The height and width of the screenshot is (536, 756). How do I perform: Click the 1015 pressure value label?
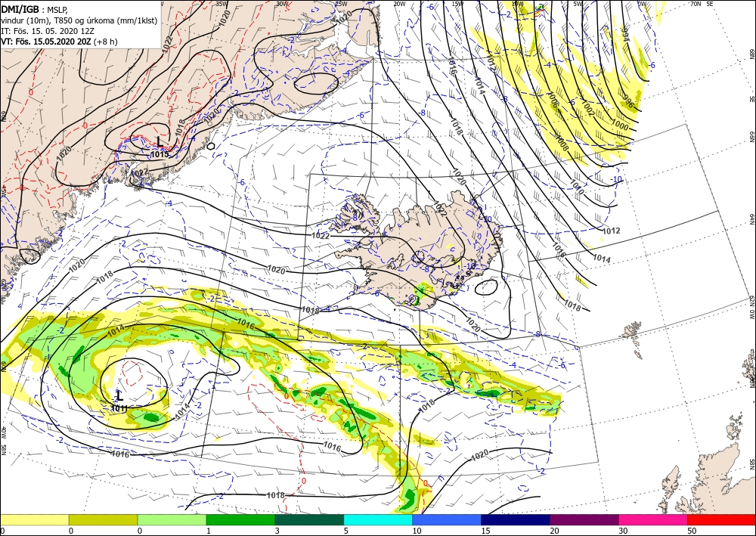160,154
